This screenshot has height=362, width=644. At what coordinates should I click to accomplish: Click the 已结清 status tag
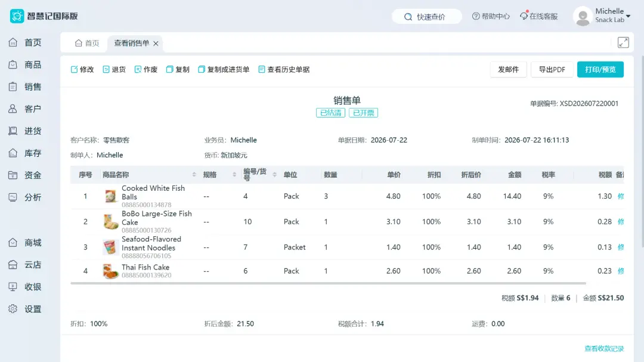click(330, 113)
